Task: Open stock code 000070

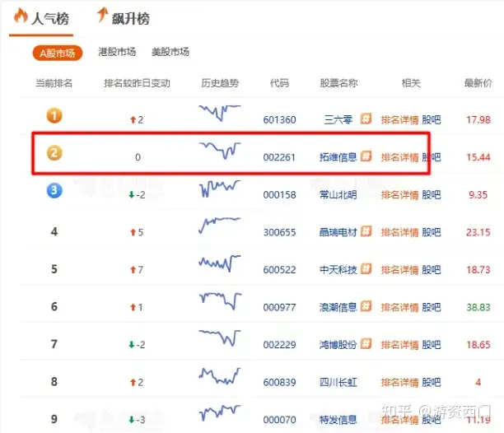Action: (x=279, y=420)
